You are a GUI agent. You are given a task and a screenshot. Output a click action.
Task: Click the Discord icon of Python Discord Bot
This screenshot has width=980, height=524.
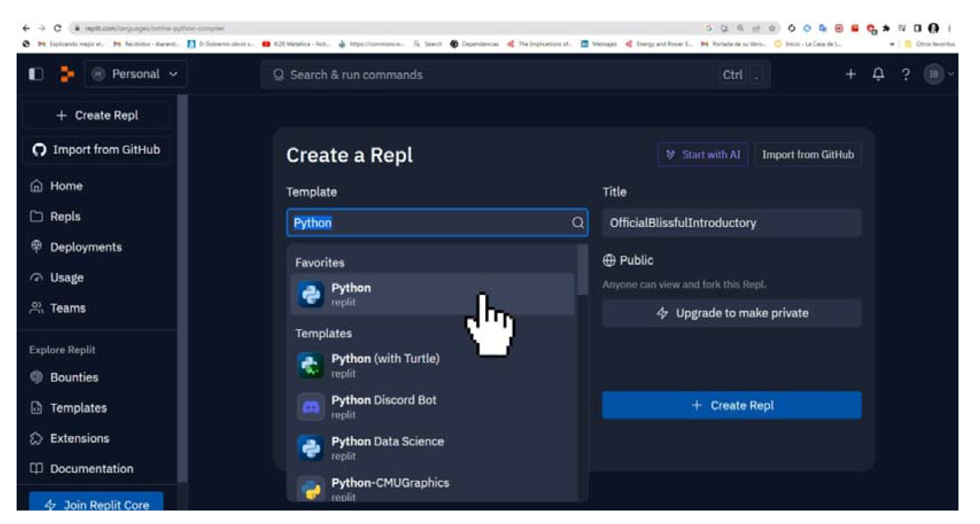[311, 407]
